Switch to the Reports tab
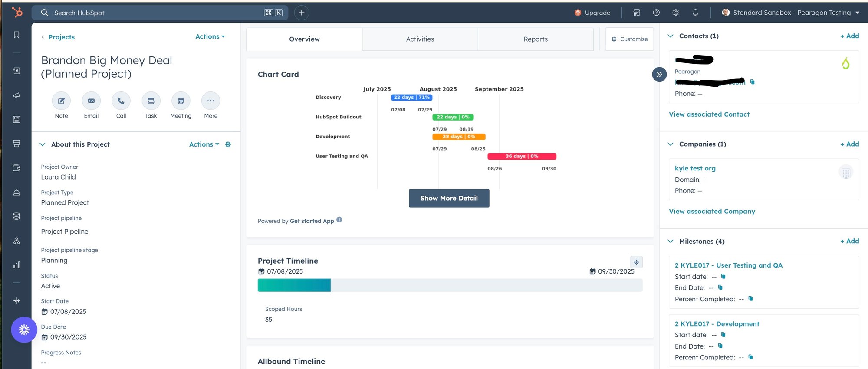868x369 pixels. point(536,39)
